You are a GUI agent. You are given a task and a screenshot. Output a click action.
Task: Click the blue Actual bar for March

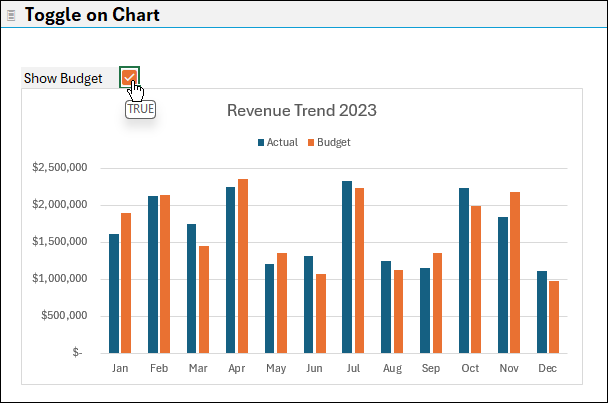click(x=192, y=288)
